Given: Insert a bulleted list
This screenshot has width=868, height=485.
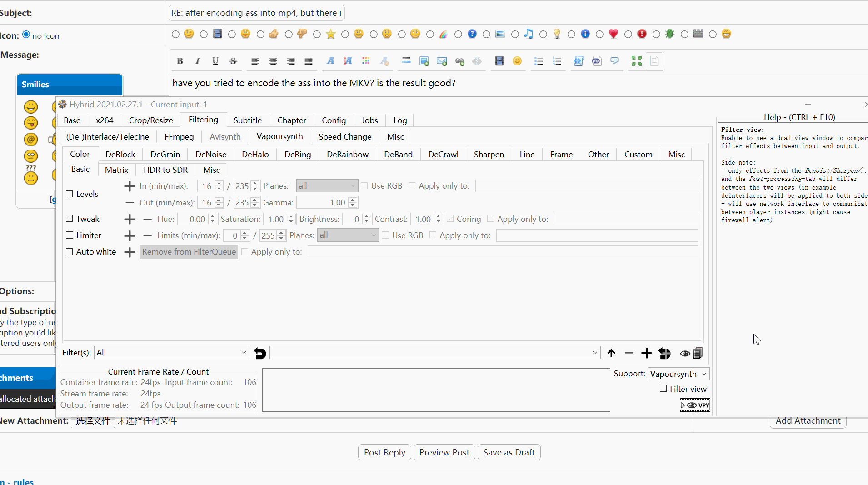Looking at the screenshot, I should tap(539, 61).
